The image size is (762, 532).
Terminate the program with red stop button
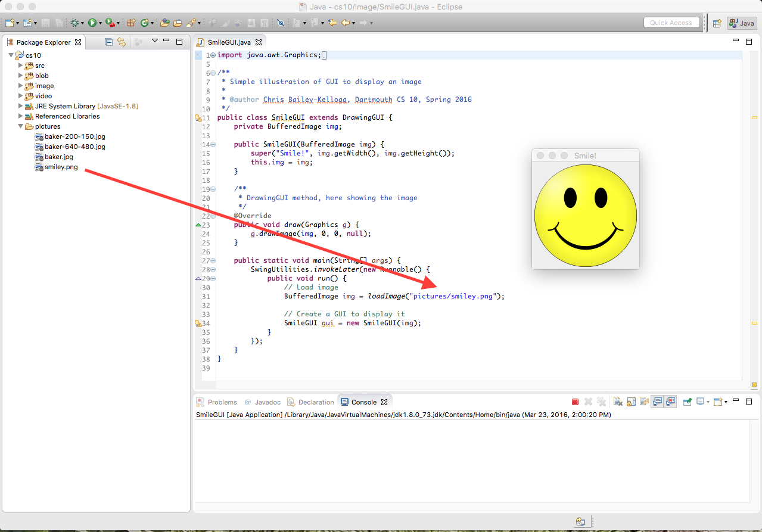[575, 402]
